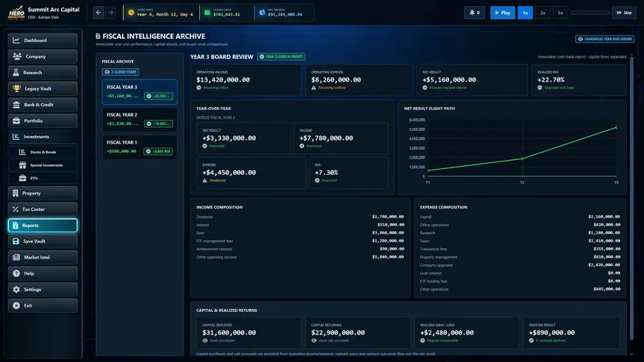Click the Save Vault disk icon
The width and height of the screenshot is (644, 362).
point(16,242)
